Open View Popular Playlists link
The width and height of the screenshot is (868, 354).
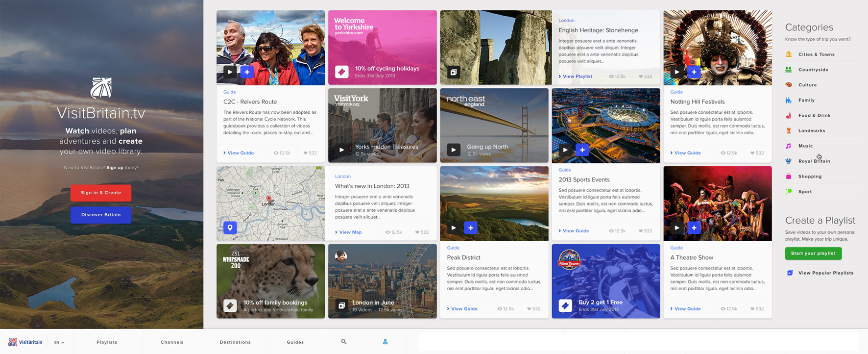[820, 273]
